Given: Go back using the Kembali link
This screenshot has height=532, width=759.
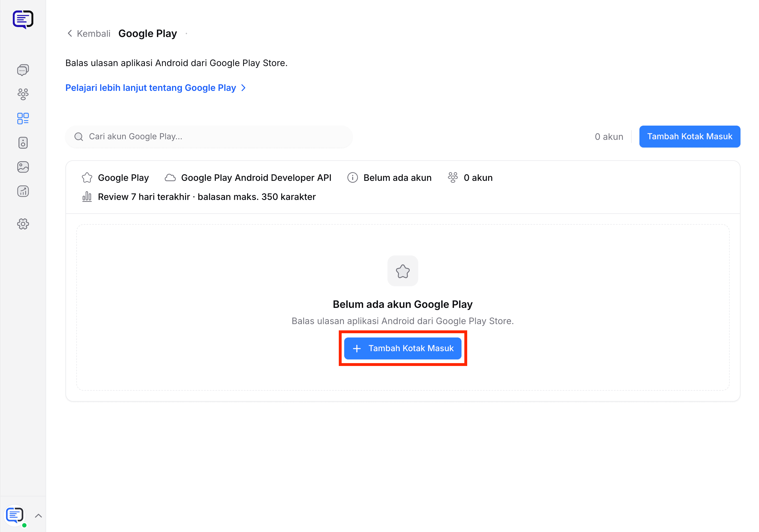Looking at the screenshot, I should pos(89,33).
